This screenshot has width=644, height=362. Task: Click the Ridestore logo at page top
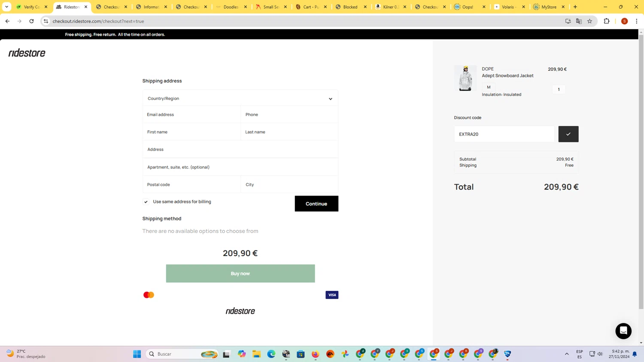pyautogui.click(x=27, y=53)
